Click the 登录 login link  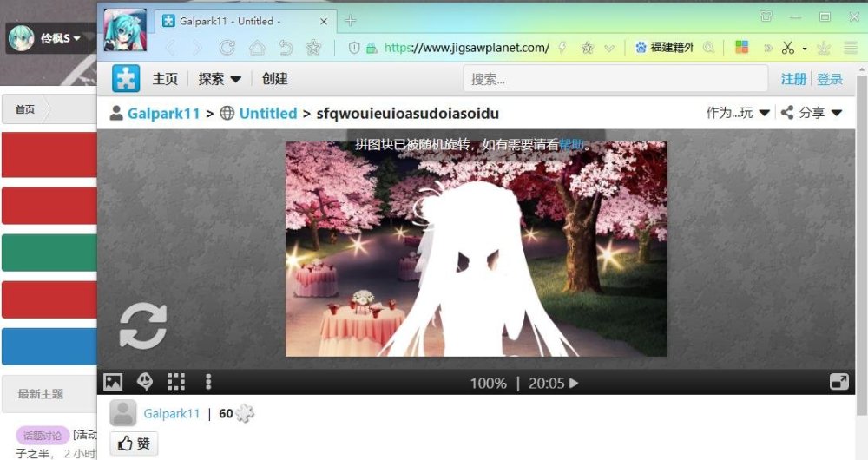(830, 79)
